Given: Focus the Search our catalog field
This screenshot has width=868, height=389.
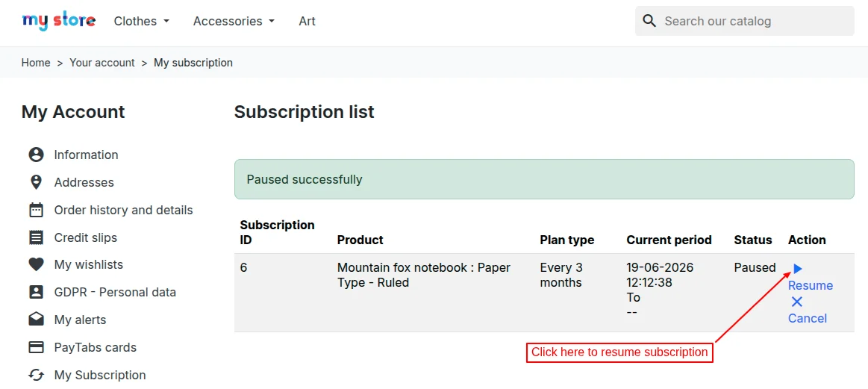Looking at the screenshot, I should click(x=745, y=21).
